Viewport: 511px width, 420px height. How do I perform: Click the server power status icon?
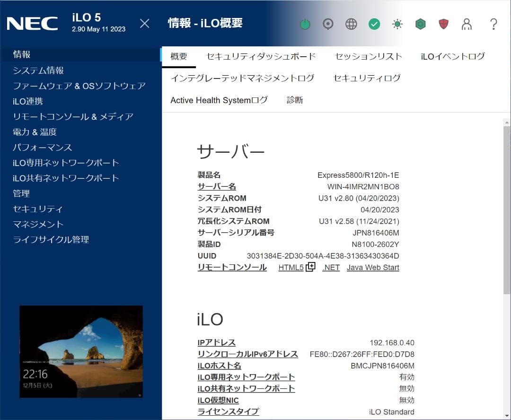pos(305,24)
